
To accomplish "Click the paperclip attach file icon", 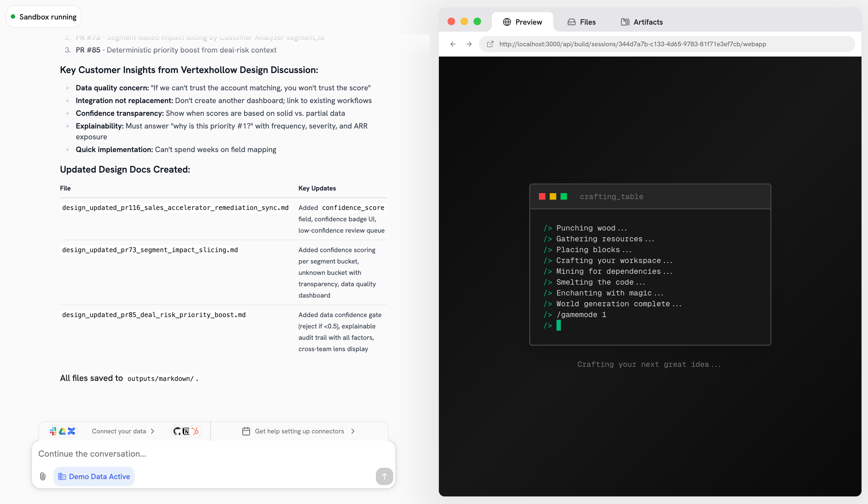I will 43,476.
